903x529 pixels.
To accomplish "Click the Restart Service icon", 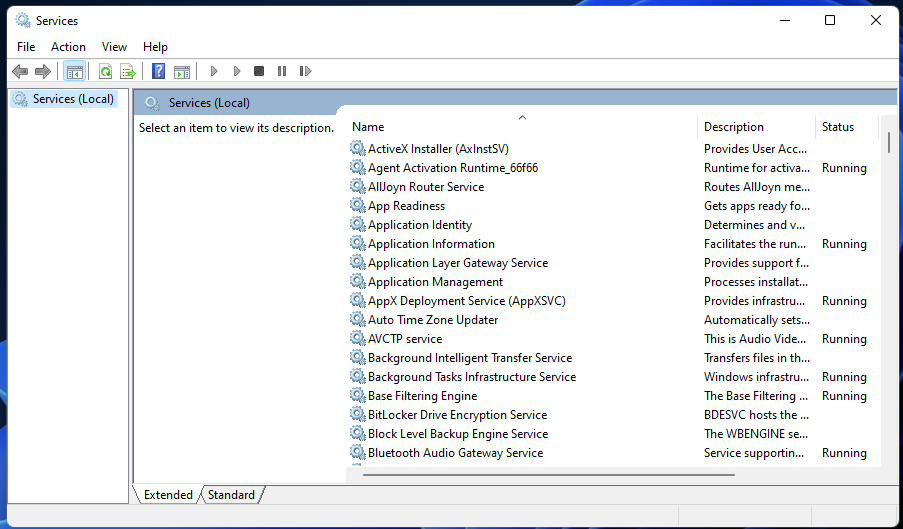I will pyautogui.click(x=305, y=71).
